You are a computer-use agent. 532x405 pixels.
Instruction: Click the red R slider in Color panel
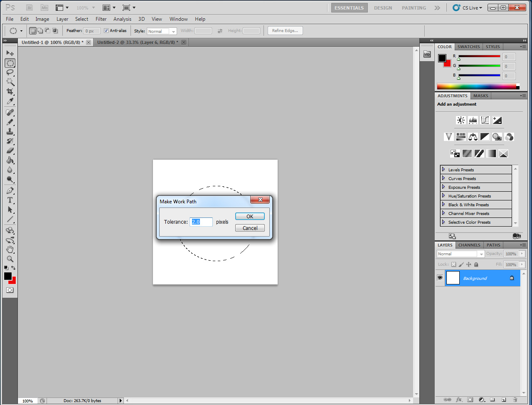click(x=479, y=57)
